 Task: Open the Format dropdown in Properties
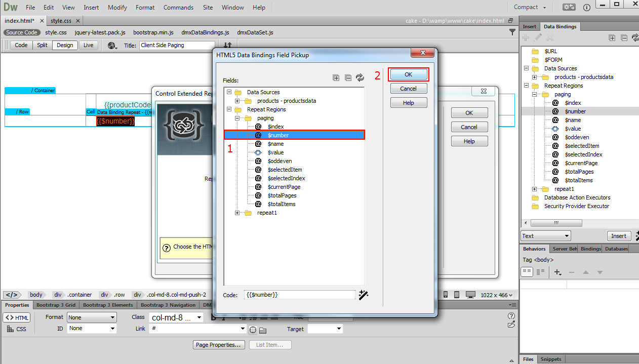[x=92, y=317]
